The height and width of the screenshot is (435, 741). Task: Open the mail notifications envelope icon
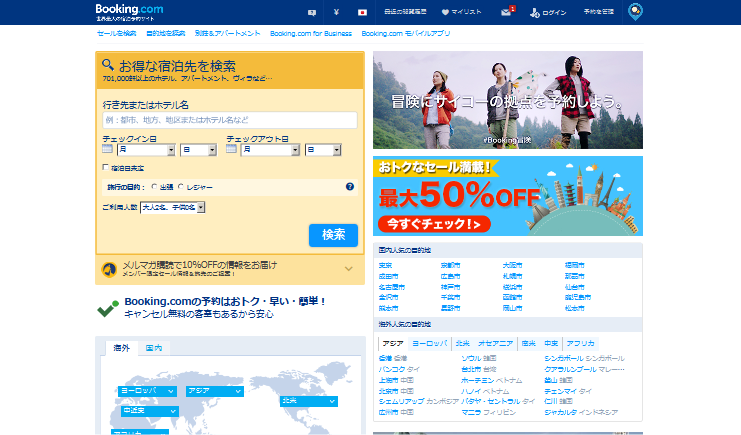(506, 12)
